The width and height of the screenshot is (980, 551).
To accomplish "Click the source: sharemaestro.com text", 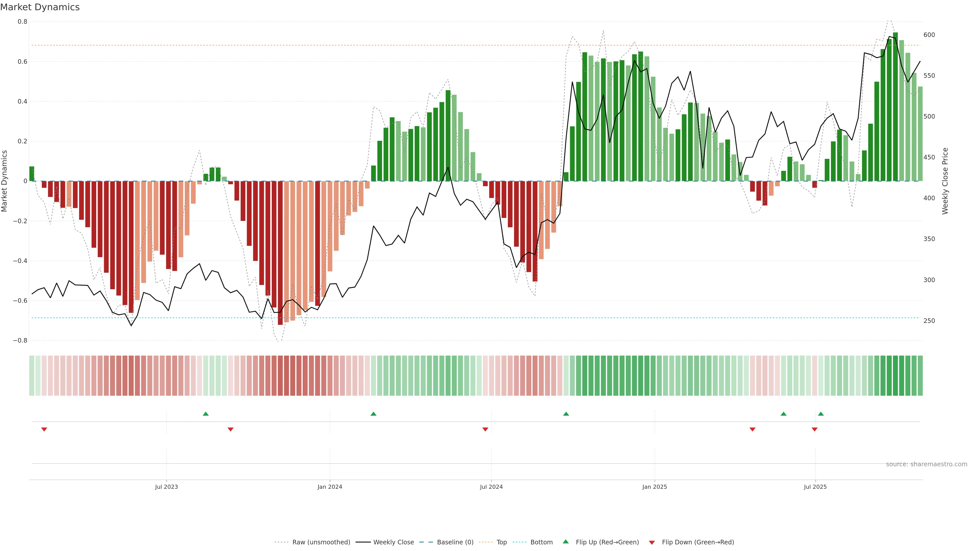I will 926,464.
